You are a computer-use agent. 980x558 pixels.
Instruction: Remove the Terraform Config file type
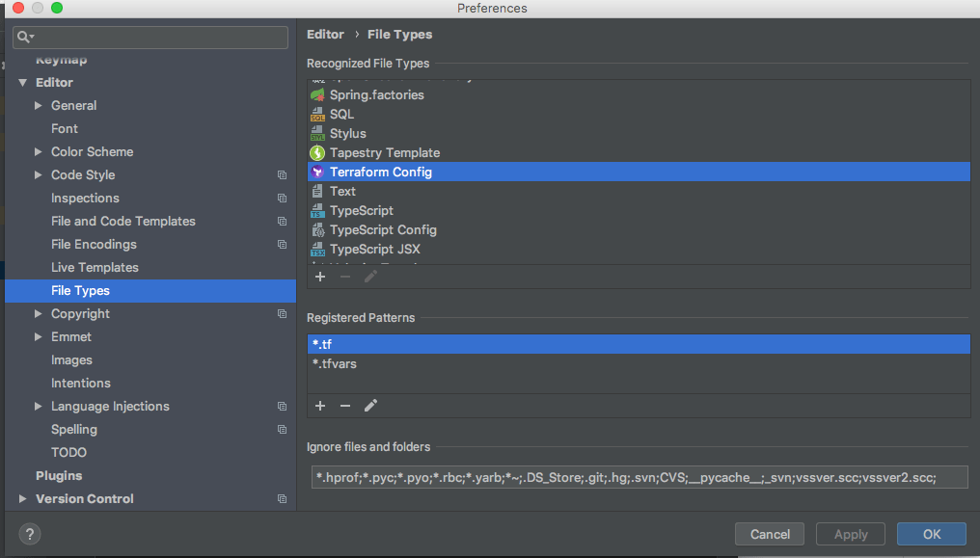click(x=345, y=277)
